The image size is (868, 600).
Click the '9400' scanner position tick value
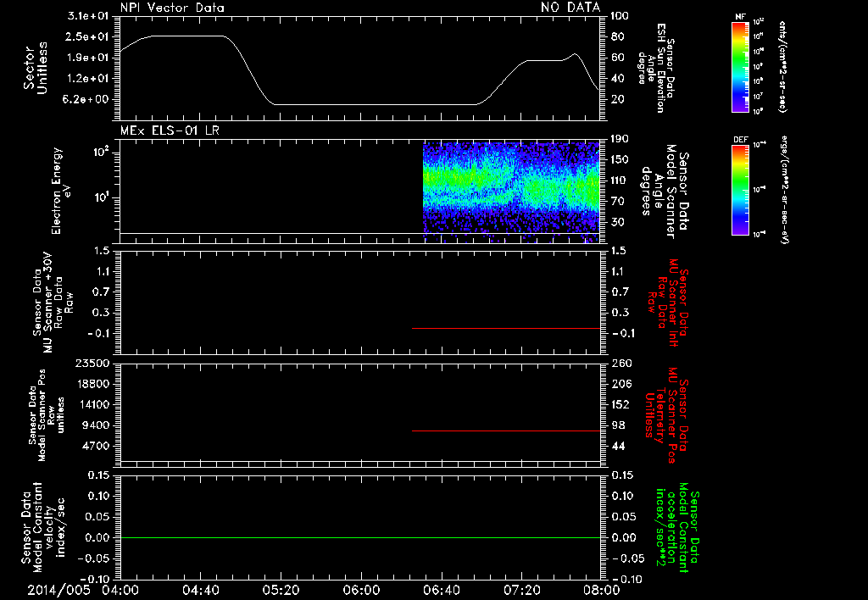click(x=96, y=425)
